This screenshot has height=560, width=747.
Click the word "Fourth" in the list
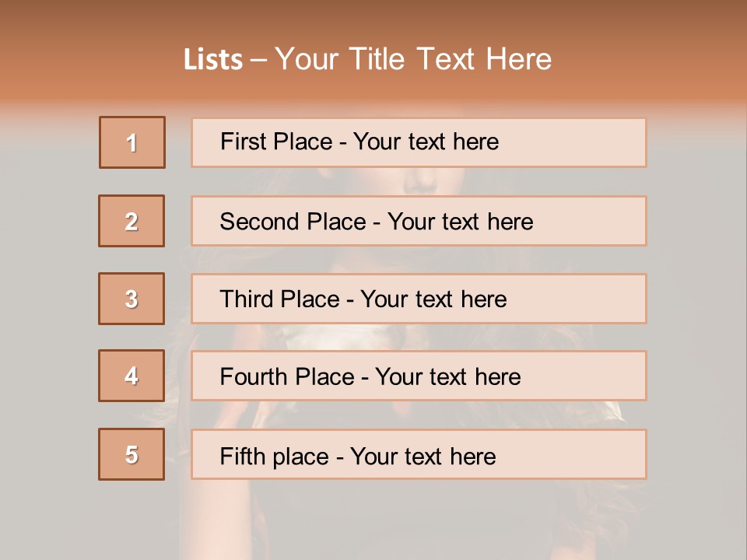click(x=254, y=377)
